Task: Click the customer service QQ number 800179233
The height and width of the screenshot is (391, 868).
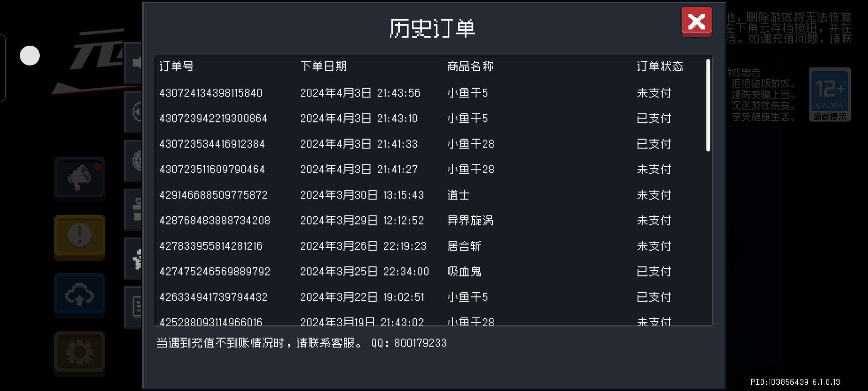Action: (x=420, y=343)
